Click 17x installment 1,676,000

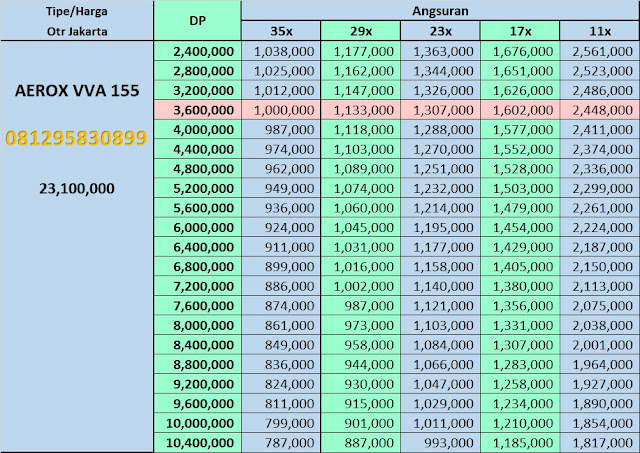(520, 51)
